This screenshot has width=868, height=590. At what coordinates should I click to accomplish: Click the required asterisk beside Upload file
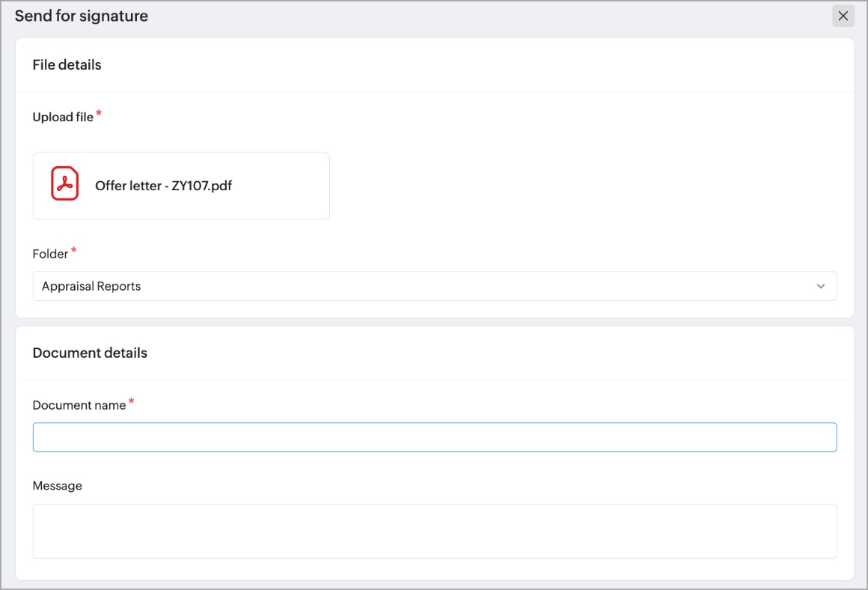click(99, 114)
